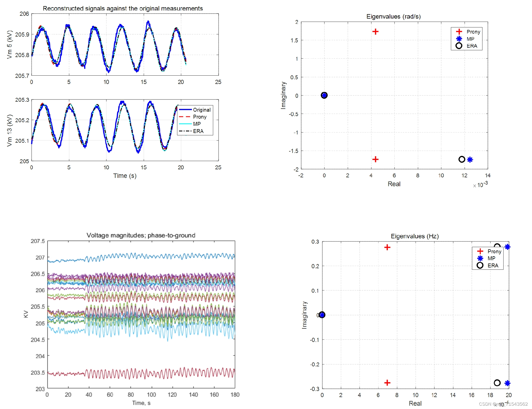
Task: Click the 'Eigenvalues (Hz)' plot title
Action: point(415,236)
